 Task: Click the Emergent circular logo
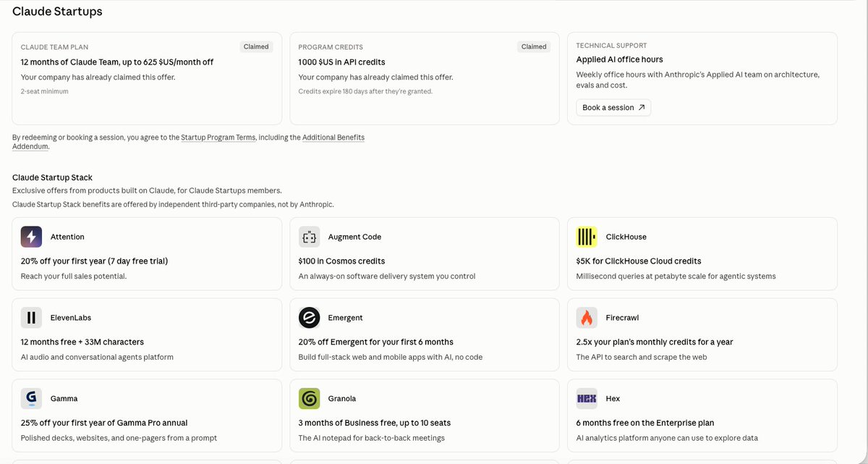click(309, 318)
